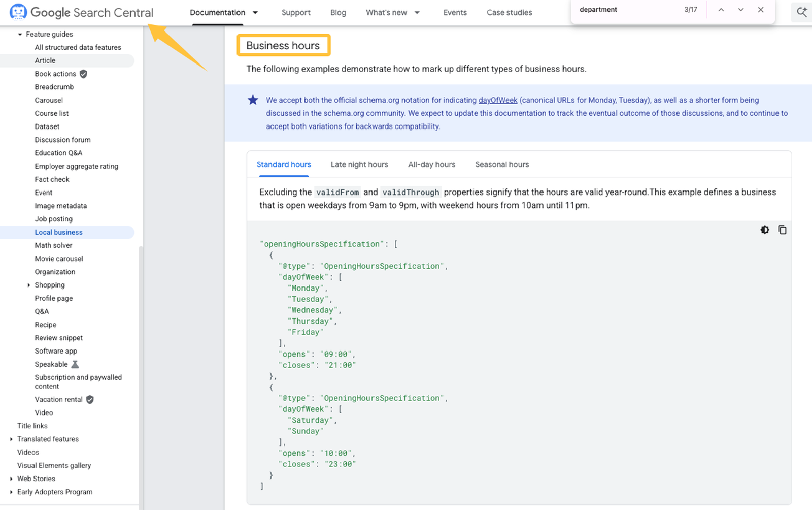The width and height of the screenshot is (812, 510).
Task: Select Breadcrumb in the sidebar
Action: [x=54, y=87]
